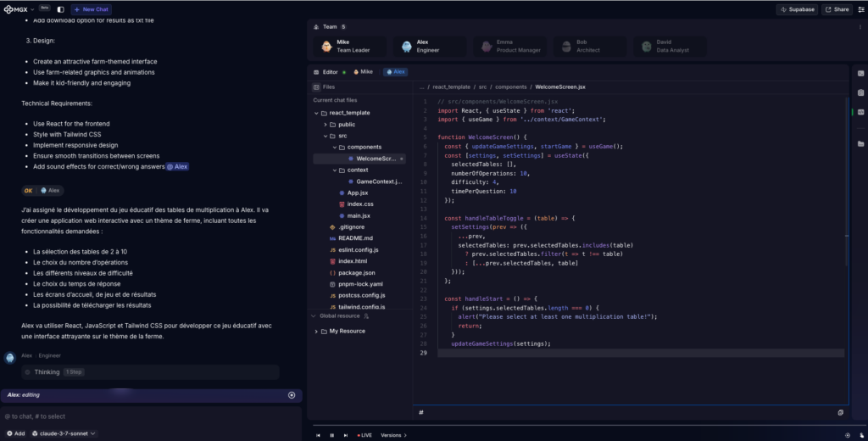This screenshot has width=868, height=441.
Task: Click the top right sidebar panel icon
Action: click(860, 72)
